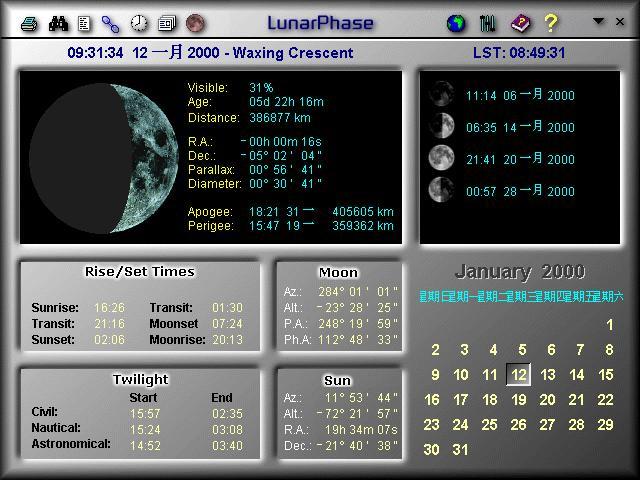Viewport: 640px width, 480px height.
Task: Click the Parallax 00° 56' 41" value
Action: click(x=285, y=169)
